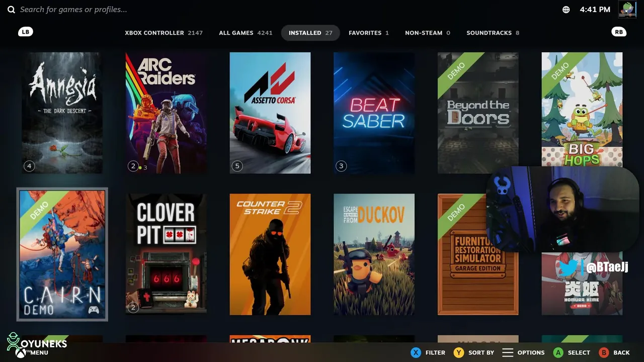
Task: Click the Twitter bird overlay icon
Action: (568, 267)
